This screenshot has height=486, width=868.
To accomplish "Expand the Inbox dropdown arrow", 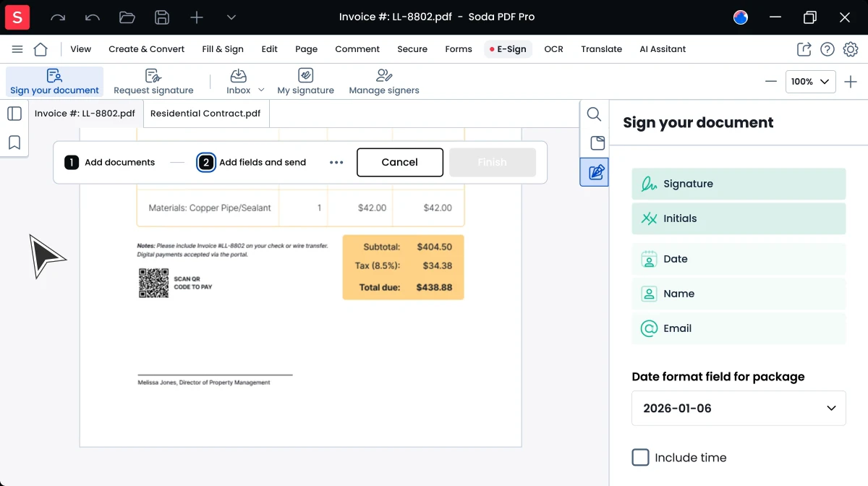I will 261,90.
